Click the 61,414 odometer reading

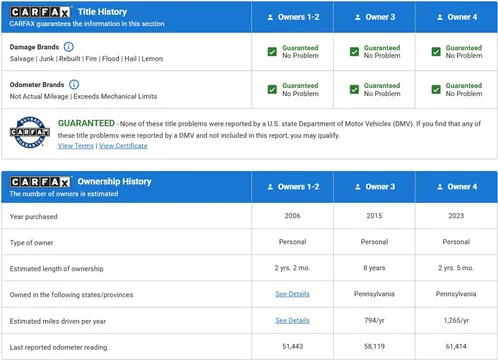click(456, 347)
